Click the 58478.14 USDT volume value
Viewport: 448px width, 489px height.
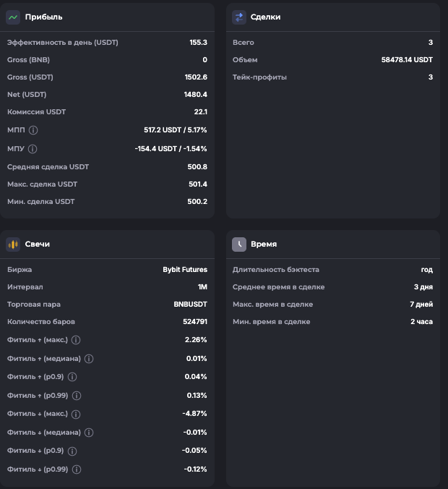click(407, 60)
